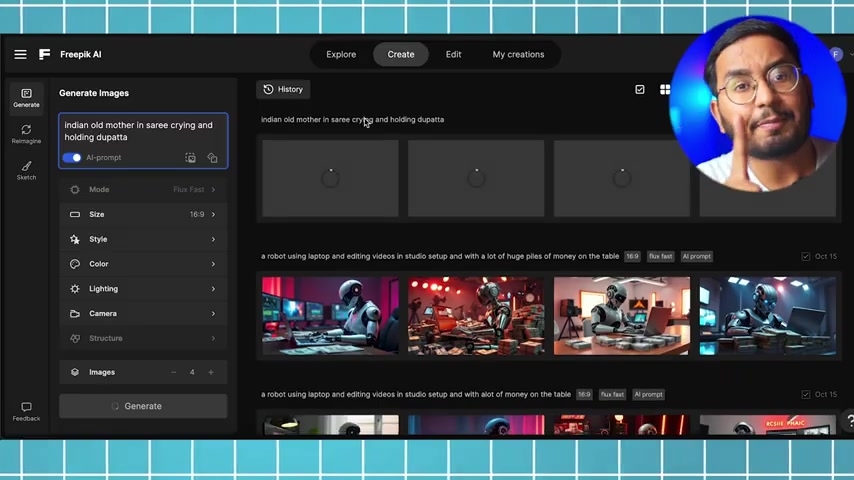
Task: Click the Mode setting icon
Action: pos(75,190)
